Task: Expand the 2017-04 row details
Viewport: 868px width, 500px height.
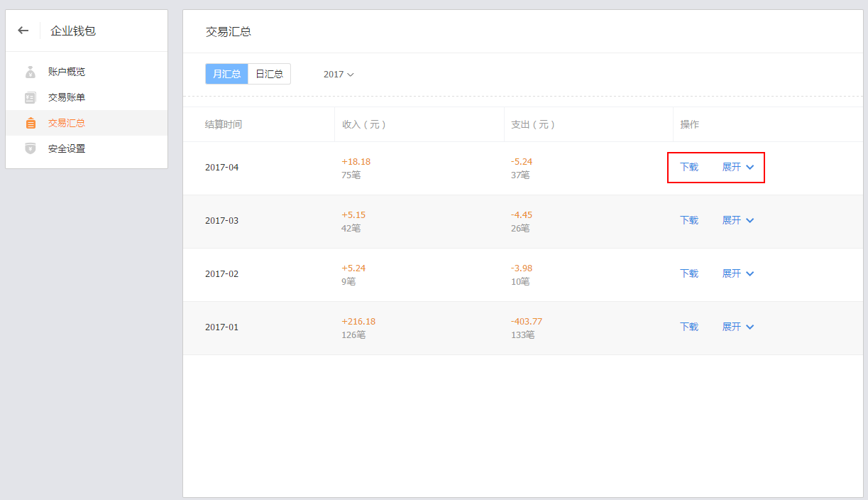Action: click(x=737, y=167)
